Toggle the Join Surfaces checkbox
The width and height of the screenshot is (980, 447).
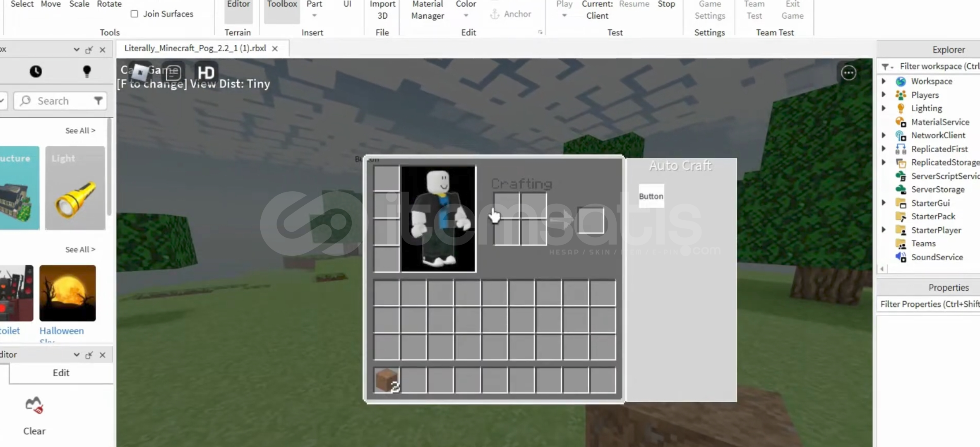pos(135,14)
